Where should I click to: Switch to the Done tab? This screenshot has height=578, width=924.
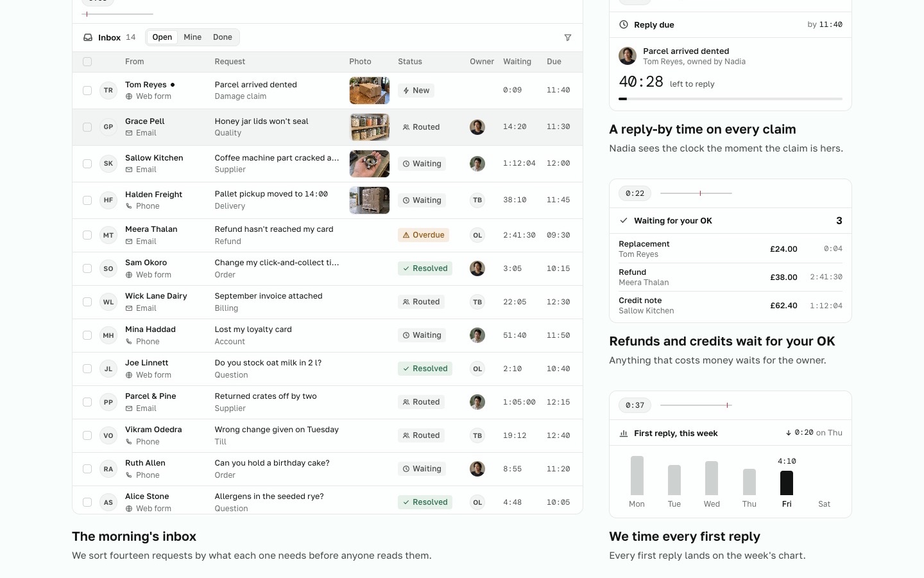pyautogui.click(x=223, y=37)
